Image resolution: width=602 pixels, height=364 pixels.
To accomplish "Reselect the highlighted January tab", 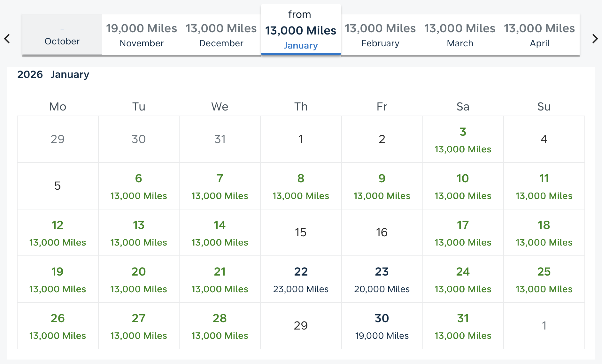I will [301, 30].
